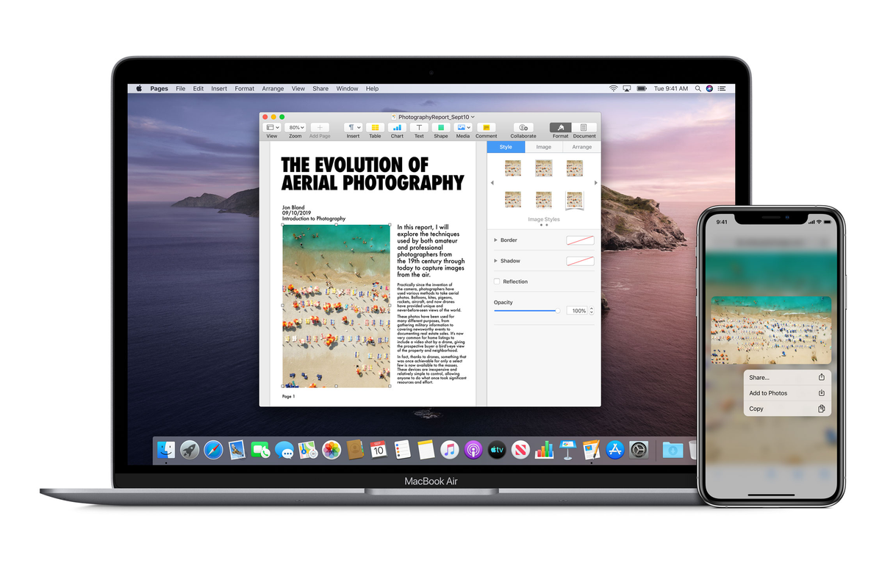Viewport: 882px width, 588px height.
Task: Click the Opacity slider track
Action: 526,311
